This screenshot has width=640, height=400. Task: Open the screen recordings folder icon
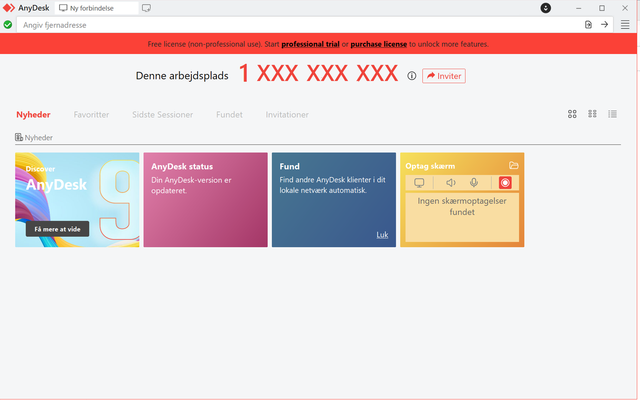tap(513, 165)
